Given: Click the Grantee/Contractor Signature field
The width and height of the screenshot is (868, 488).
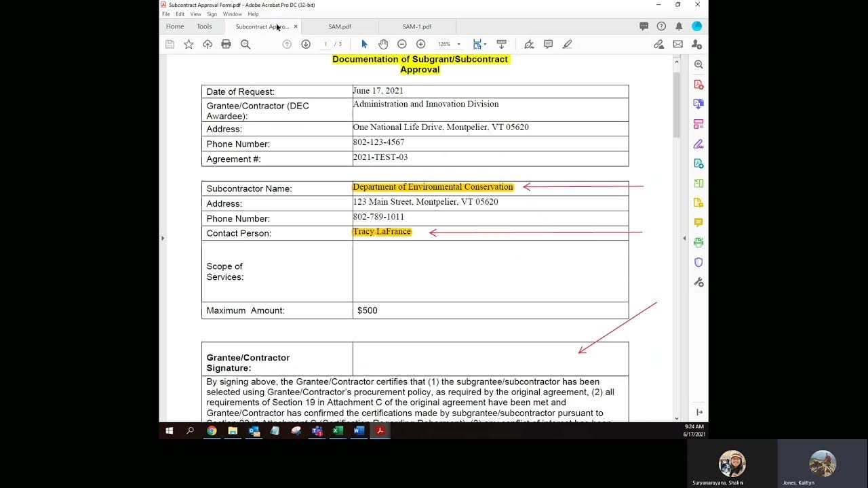Looking at the screenshot, I should click(x=490, y=359).
